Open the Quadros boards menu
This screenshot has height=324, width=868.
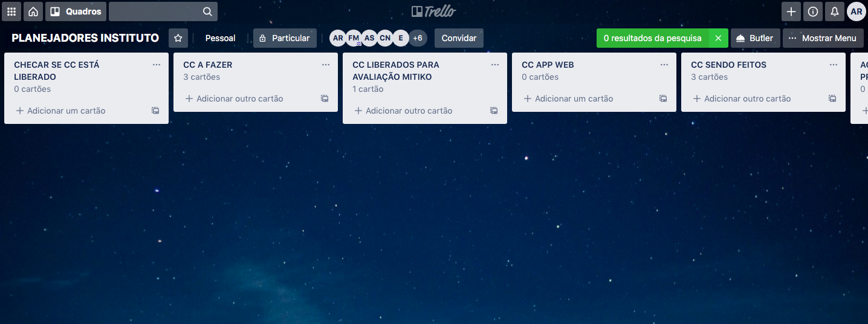(76, 11)
